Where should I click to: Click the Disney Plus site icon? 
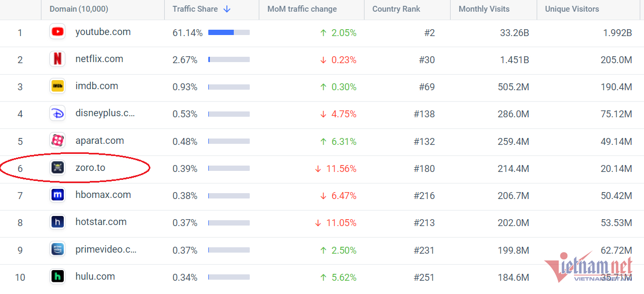57,114
